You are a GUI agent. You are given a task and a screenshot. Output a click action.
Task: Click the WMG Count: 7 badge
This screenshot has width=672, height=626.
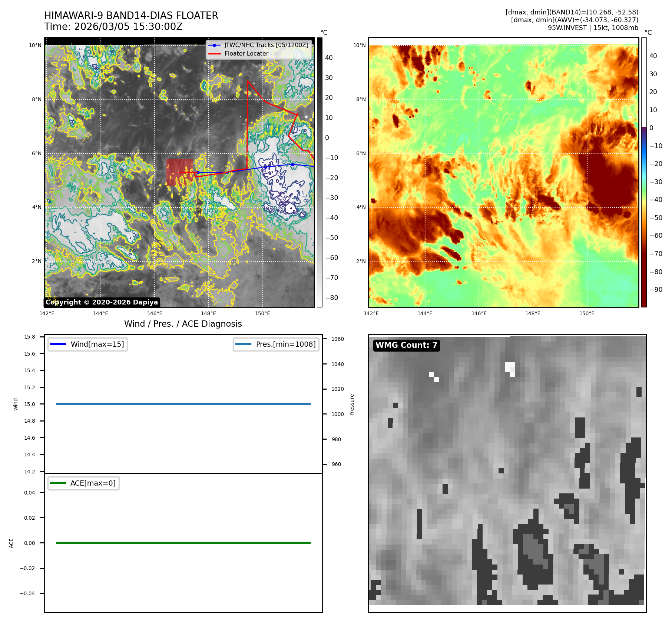click(406, 345)
